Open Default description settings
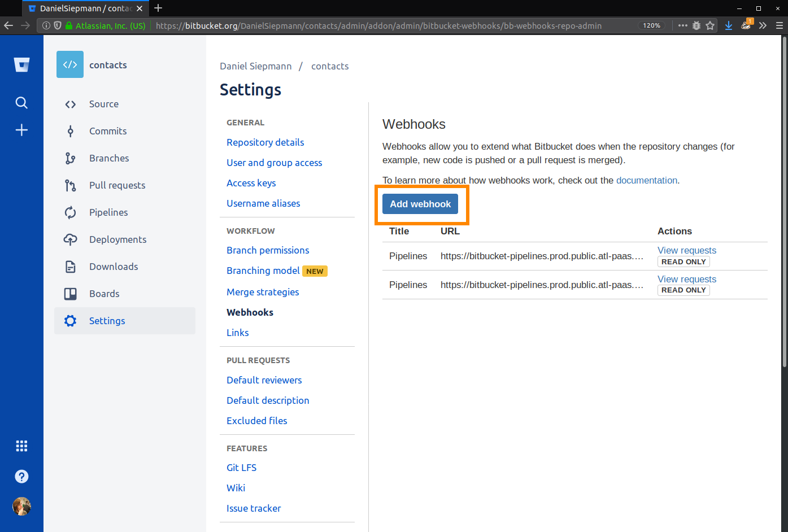 [268, 400]
